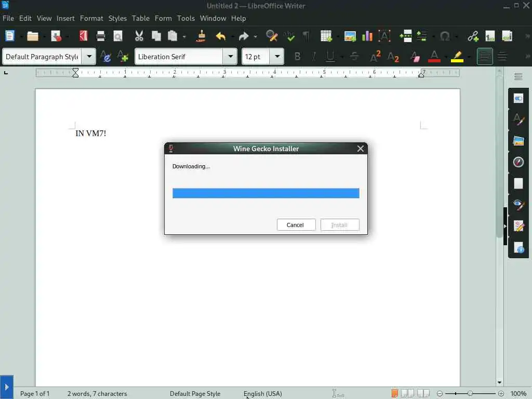Export directly as PDF

click(x=84, y=36)
